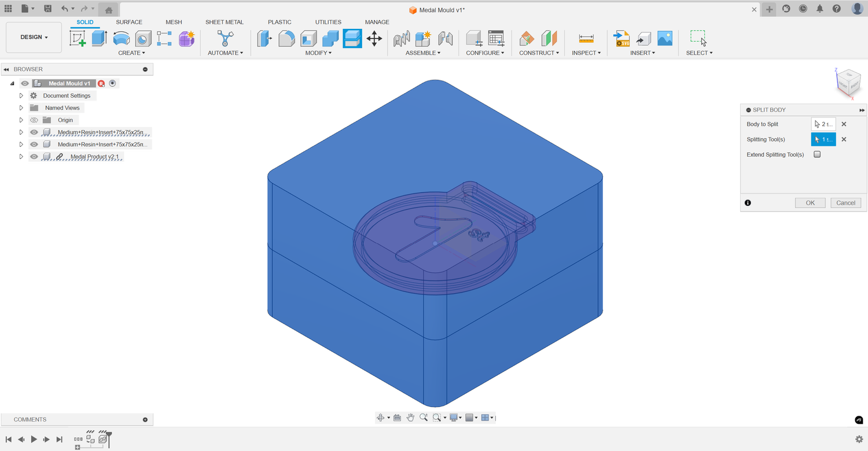This screenshot has height=451, width=868.
Task: Go to the Home tab icon
Action: tap(109, 10)
